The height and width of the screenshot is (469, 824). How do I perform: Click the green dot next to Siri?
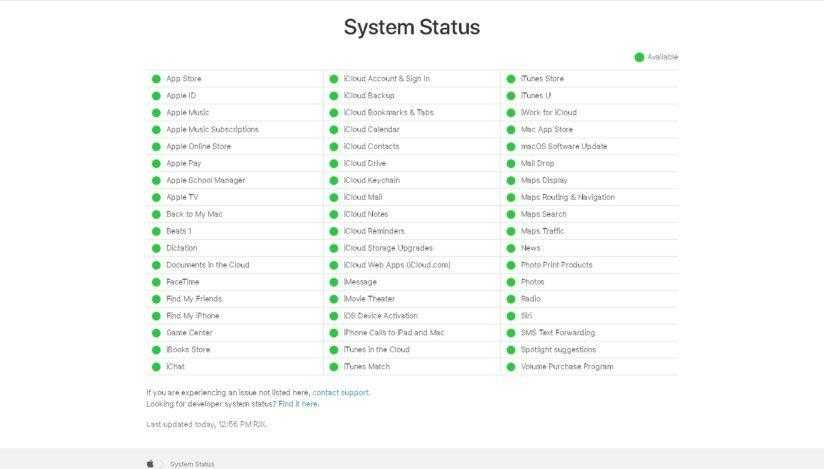pos(511,316)
